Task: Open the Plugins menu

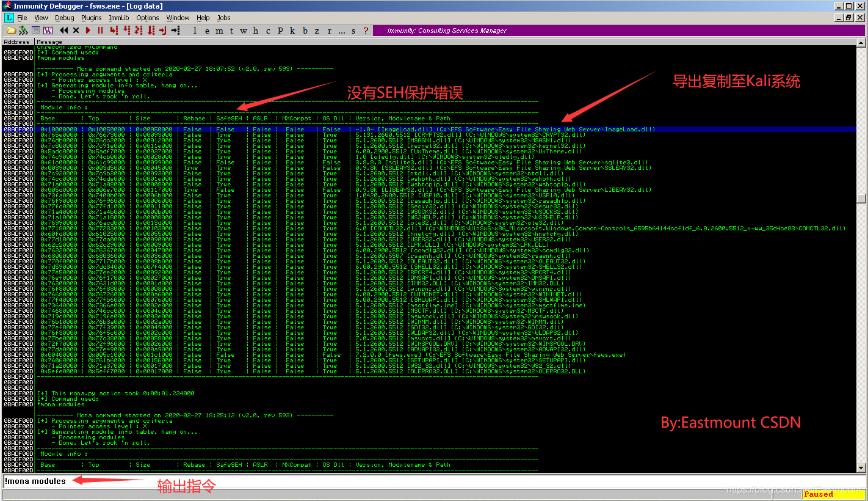Action: tap(92, 18)
